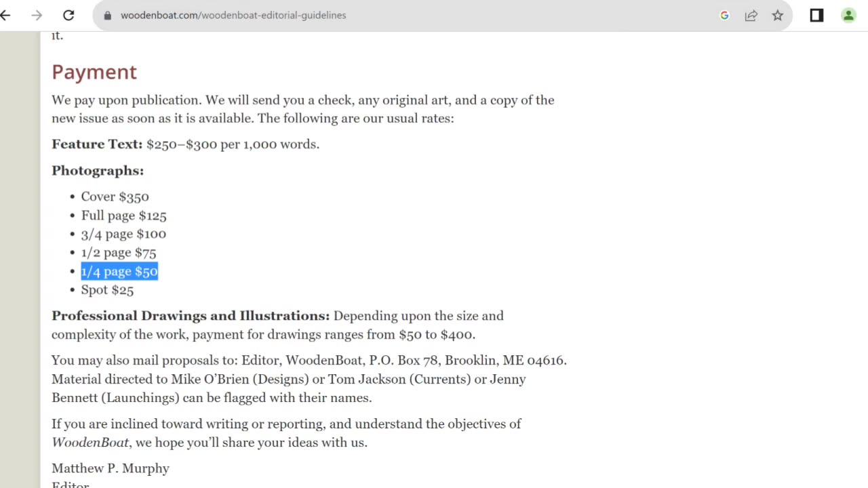This screenshot has width=868, height=488.
Task: Go back to the previous page
Action: [x=6, y=15]
